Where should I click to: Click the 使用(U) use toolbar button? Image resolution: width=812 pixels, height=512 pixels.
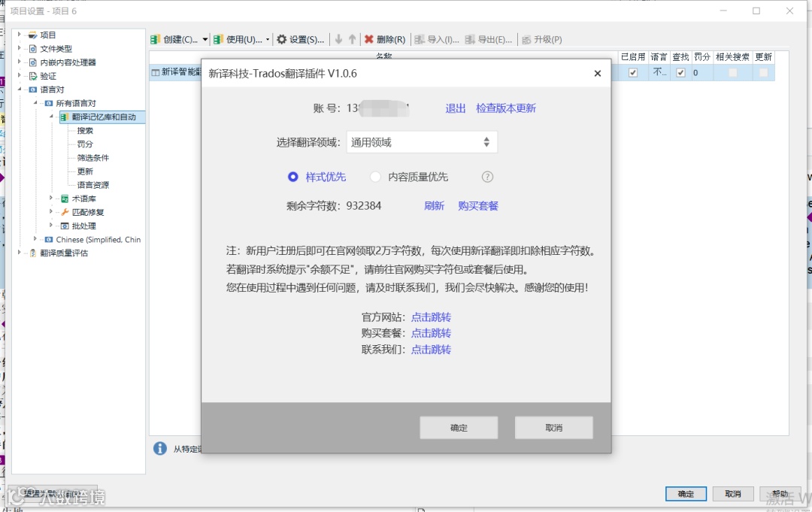pyautogui.click(x=237, y=39)
